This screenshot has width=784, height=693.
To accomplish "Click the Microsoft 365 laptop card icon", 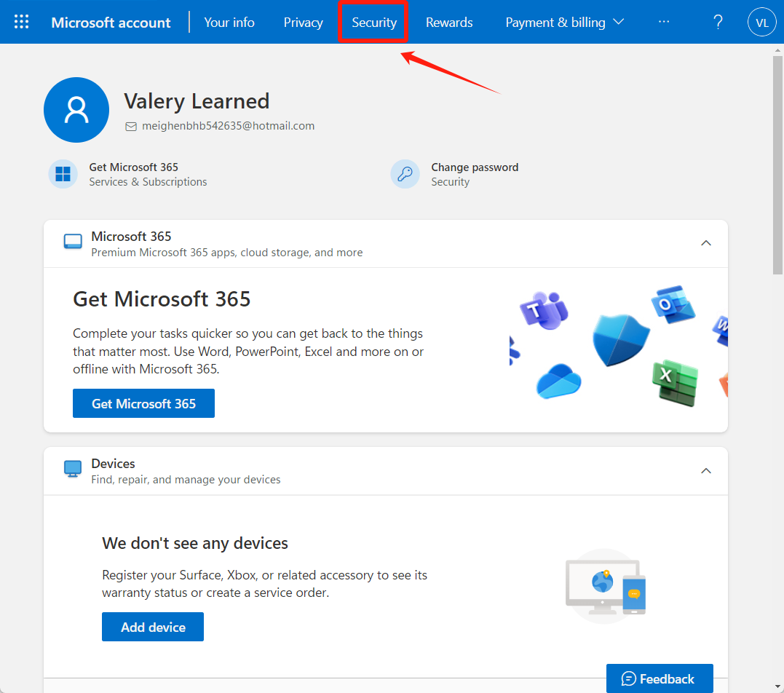I will coord(73,242).
